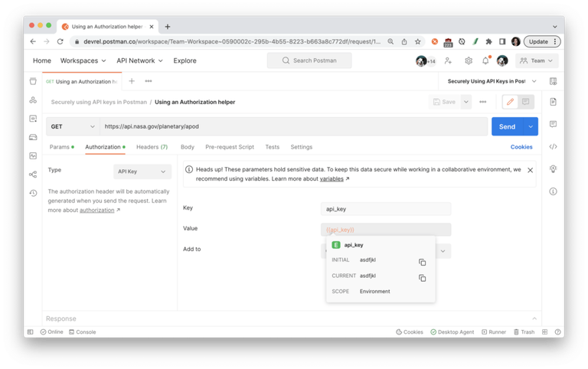Viewport: 588px width, 369px height.
Task: Follow the variables learn more link
Action: (332, 179)
